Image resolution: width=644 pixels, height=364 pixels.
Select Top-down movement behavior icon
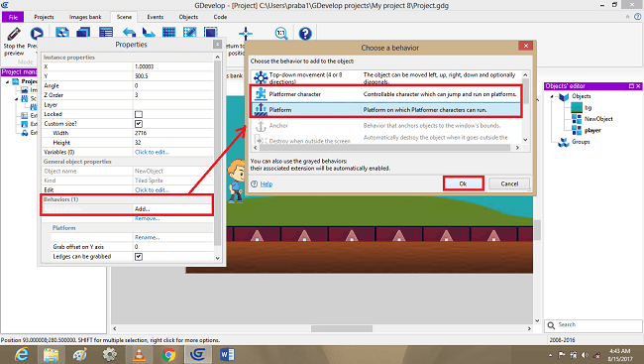click(x=261, y=77)
